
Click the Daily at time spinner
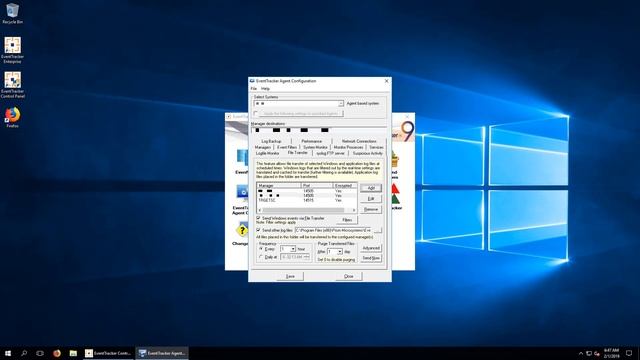tap(307, 257)
